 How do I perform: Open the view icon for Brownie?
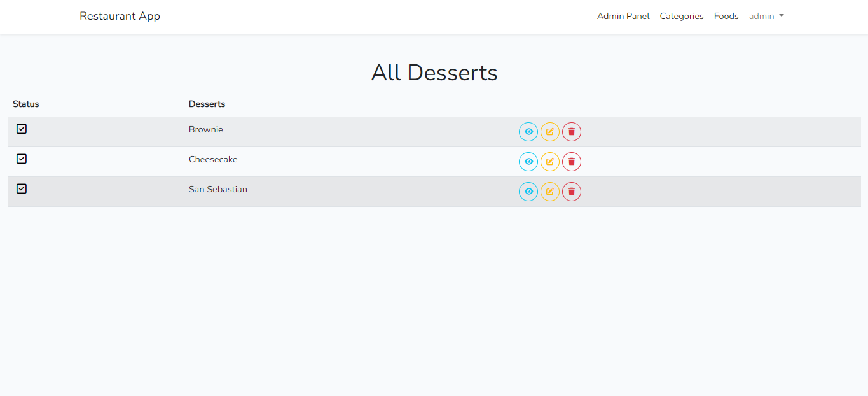(x=528, y=132)
